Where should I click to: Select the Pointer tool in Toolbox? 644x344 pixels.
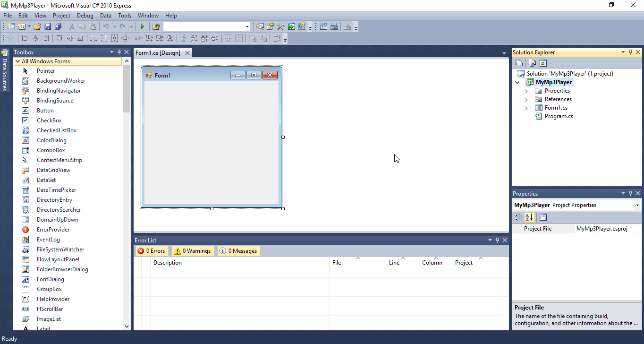point(46,71)
